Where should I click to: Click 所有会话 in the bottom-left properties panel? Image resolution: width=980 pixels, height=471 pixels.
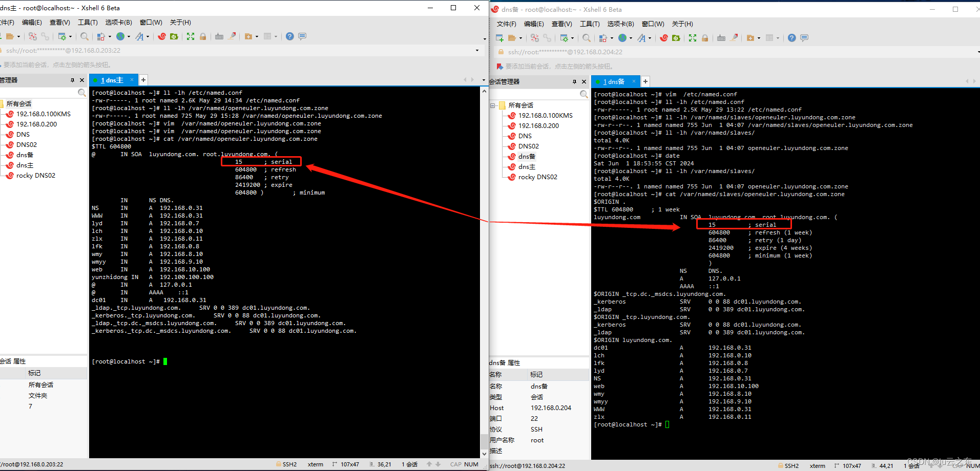(x=41, y=384)
